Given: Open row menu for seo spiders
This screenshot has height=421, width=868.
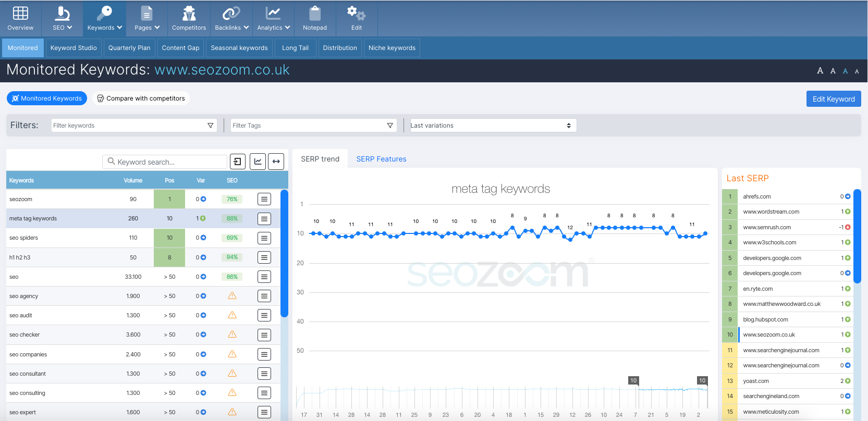Looking at the screenshot, I should click(264, 238).
